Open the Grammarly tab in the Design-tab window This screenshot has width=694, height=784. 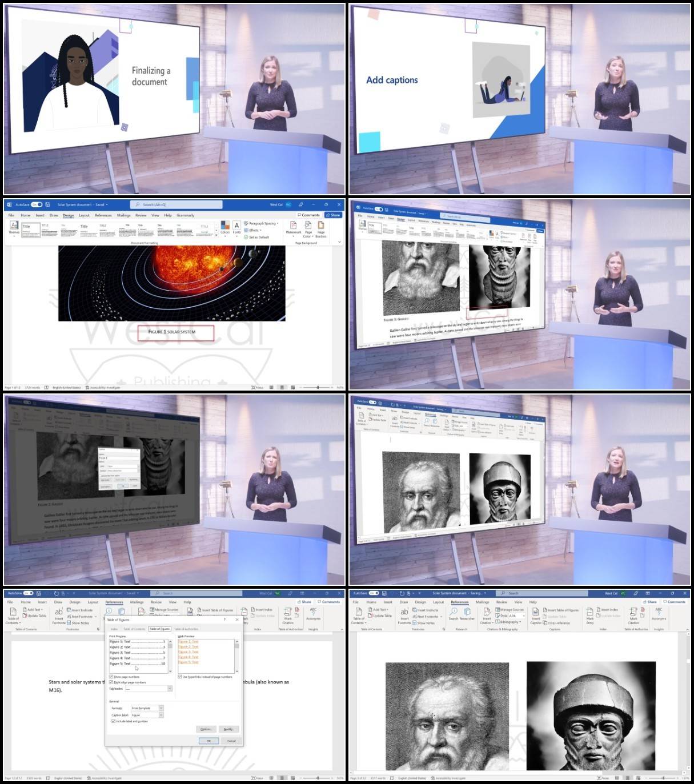pos(186,215)
